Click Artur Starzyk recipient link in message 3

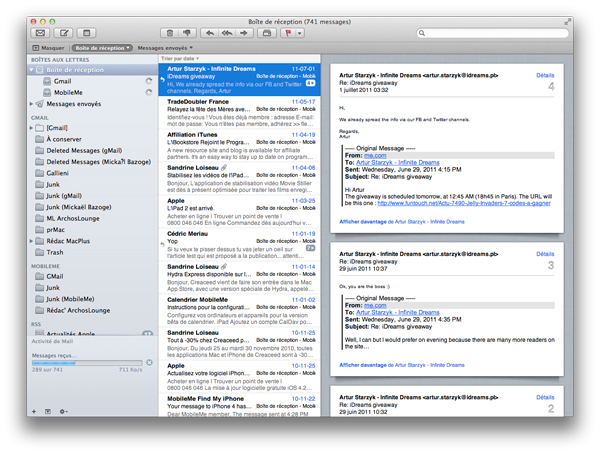pos(398,312)
